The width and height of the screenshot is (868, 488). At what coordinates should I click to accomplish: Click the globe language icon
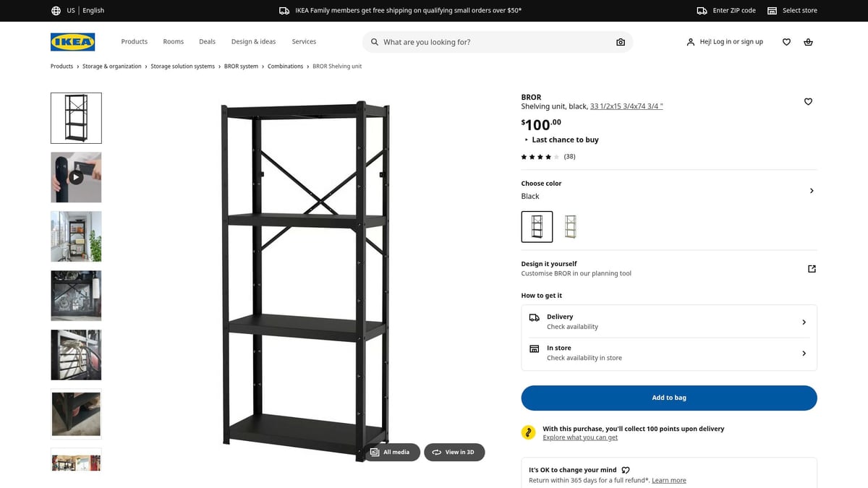pyautogui.click(x=56, y=10)
